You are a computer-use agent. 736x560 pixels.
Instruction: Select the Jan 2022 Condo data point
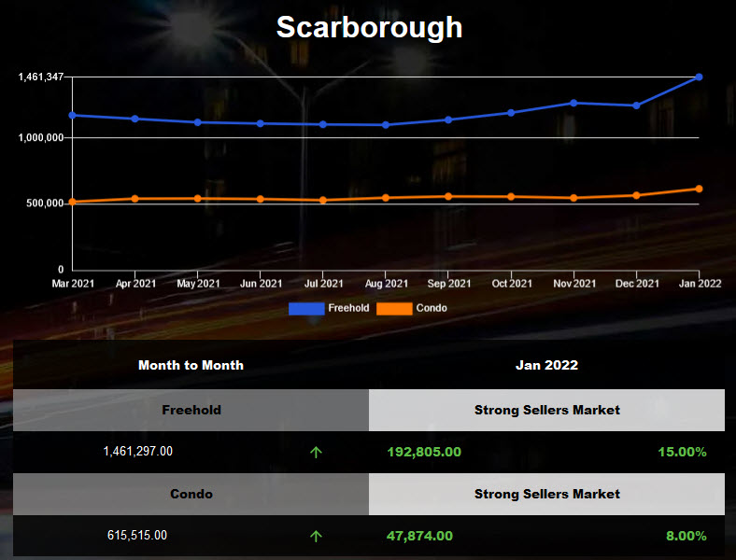point(699,189)
